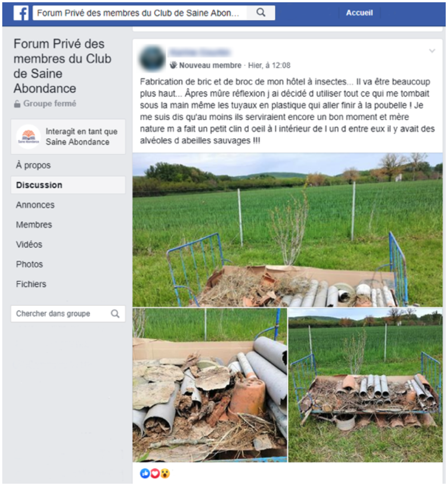This screenshot has height=486, width=448.
Task: Focus the top Facebook search field
Action: pyautogui.click(x=140, y=13)
